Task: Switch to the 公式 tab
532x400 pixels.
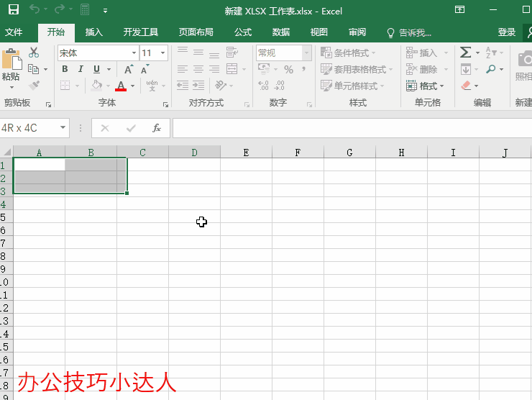Action: coord(243,32)
